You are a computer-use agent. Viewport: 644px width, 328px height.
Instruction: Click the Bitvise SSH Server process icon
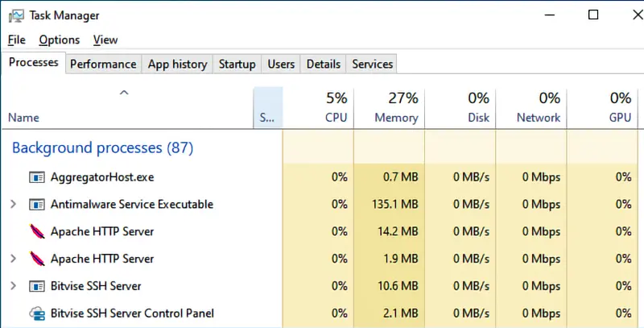pos(37,286)
